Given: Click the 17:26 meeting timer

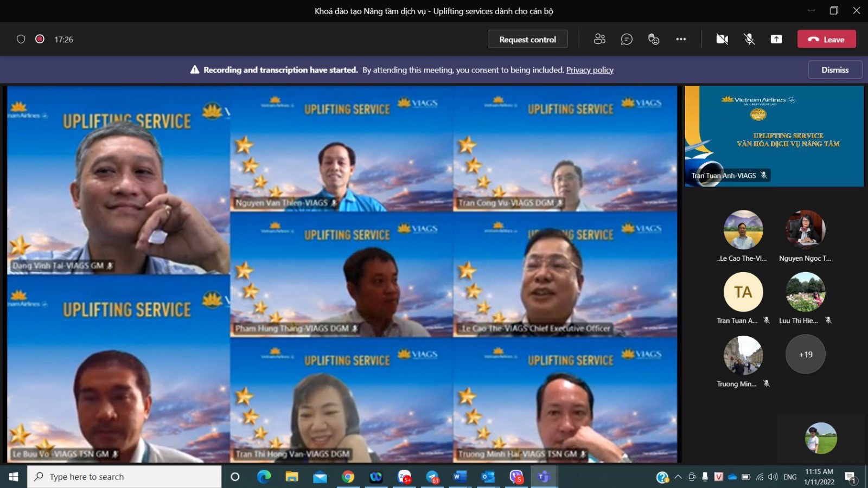Looking at the screenshot, I should (x=63, y=39).
